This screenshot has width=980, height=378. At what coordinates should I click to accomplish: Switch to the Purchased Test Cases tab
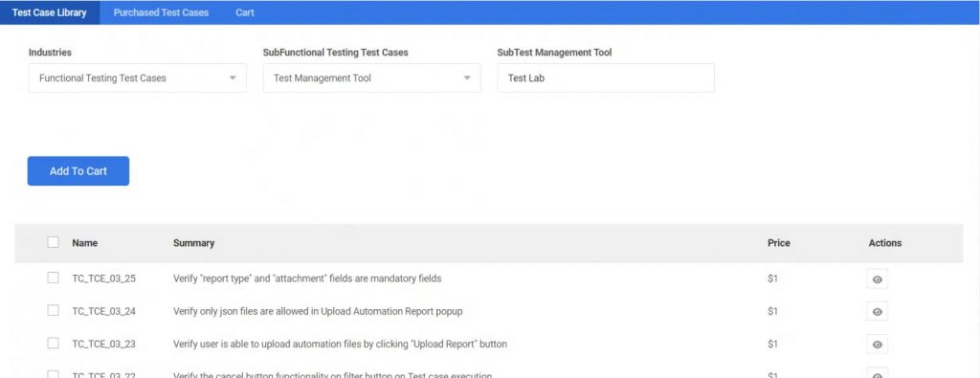click(161, 12)
